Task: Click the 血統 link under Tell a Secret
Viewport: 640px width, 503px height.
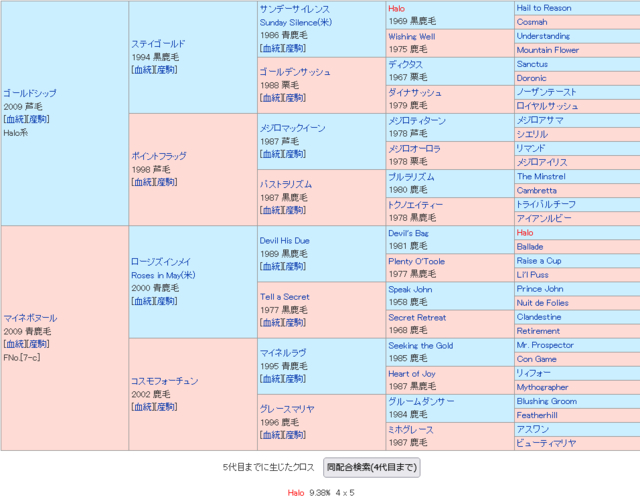Action: click(271, 324)
